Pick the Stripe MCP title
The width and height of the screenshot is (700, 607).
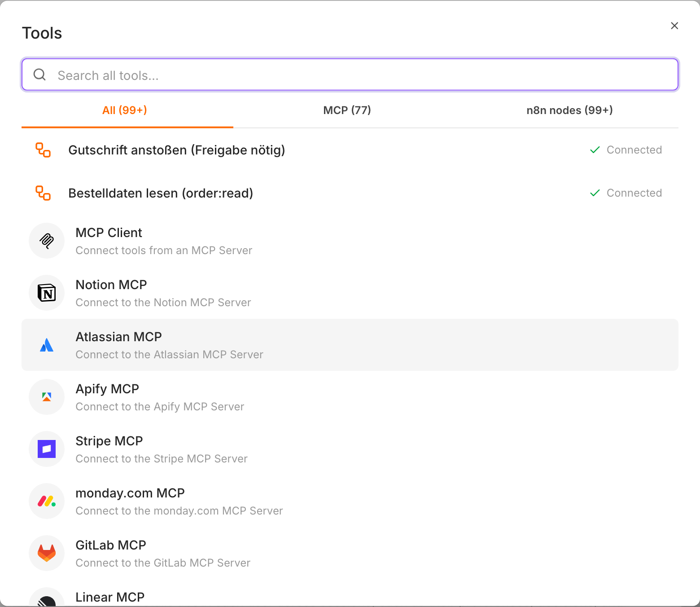(x=109, y=441)
